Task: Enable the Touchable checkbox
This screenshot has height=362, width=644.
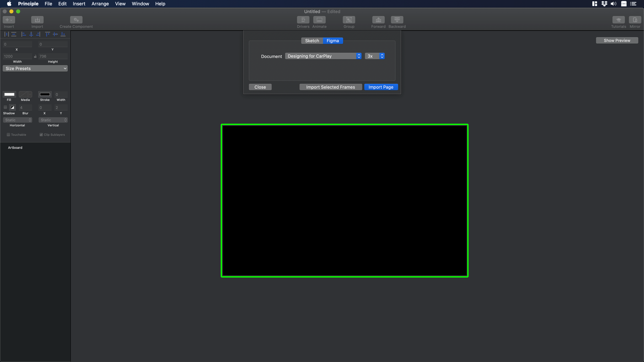Action: (8, 135)
